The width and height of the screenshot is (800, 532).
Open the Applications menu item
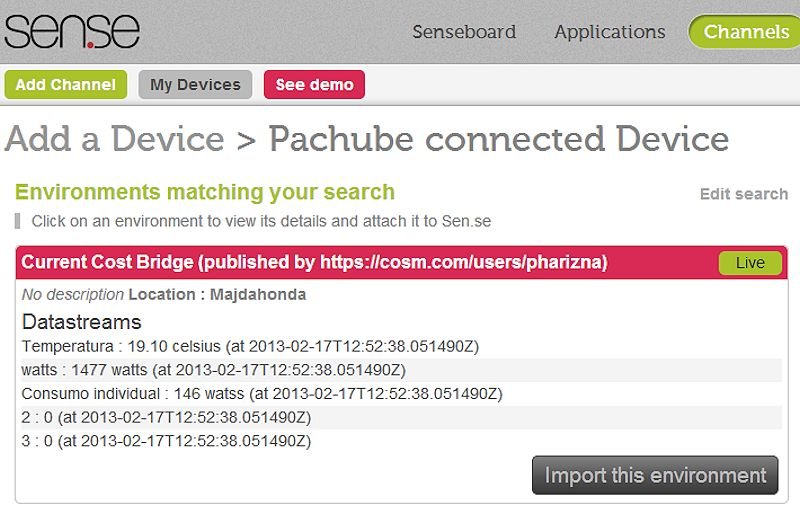tap(610, 32)
